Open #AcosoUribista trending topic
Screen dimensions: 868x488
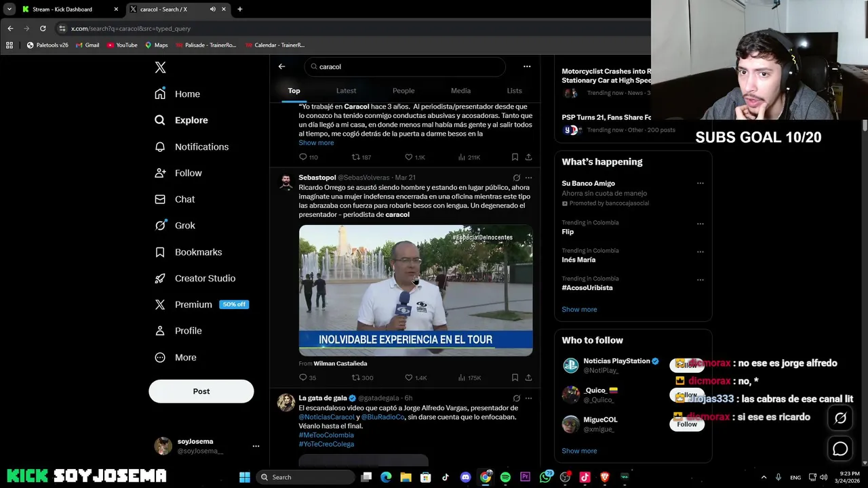587,288
